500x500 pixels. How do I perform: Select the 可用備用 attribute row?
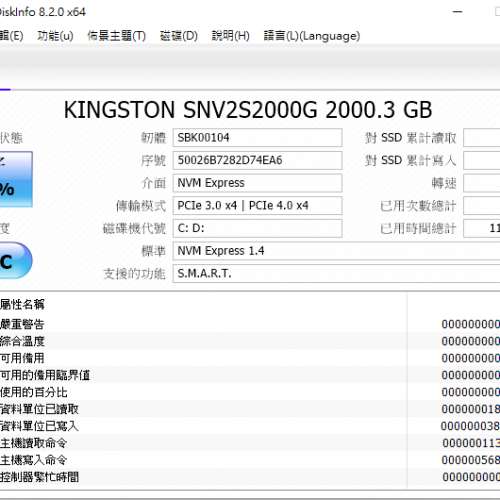tap(250, 358)
